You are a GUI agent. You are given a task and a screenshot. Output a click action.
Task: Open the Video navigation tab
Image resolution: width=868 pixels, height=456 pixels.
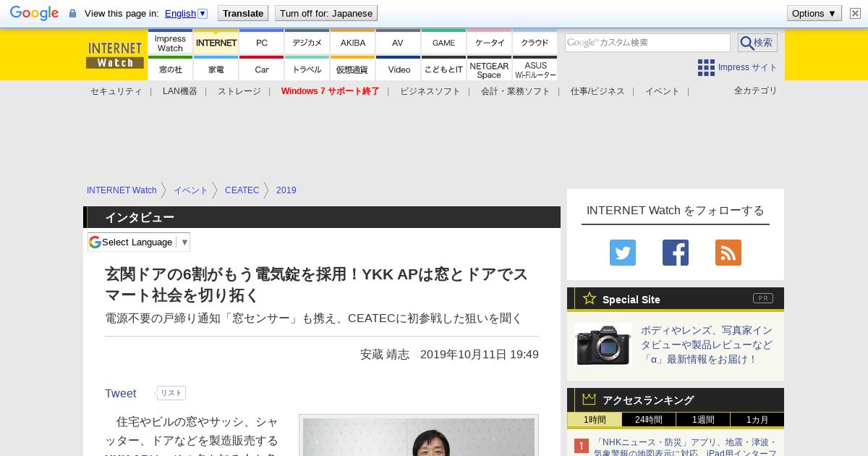point(398,68)
